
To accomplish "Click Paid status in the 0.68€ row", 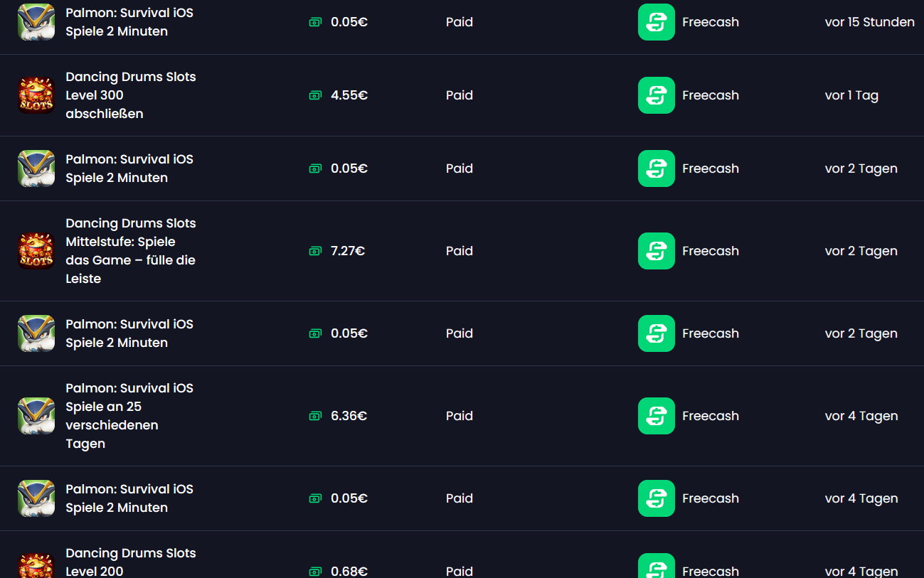I will point(460,572).
